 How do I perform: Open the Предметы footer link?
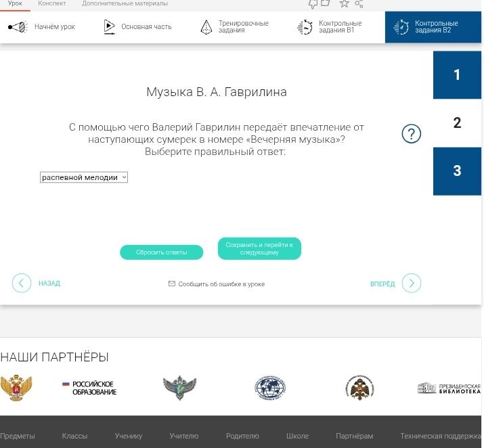[x=18, y=436]
